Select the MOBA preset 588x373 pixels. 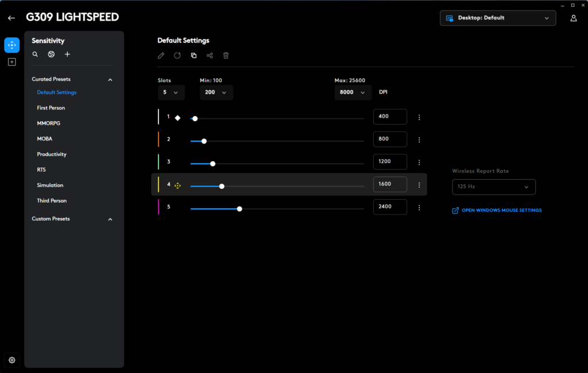(x=45, y=139)
